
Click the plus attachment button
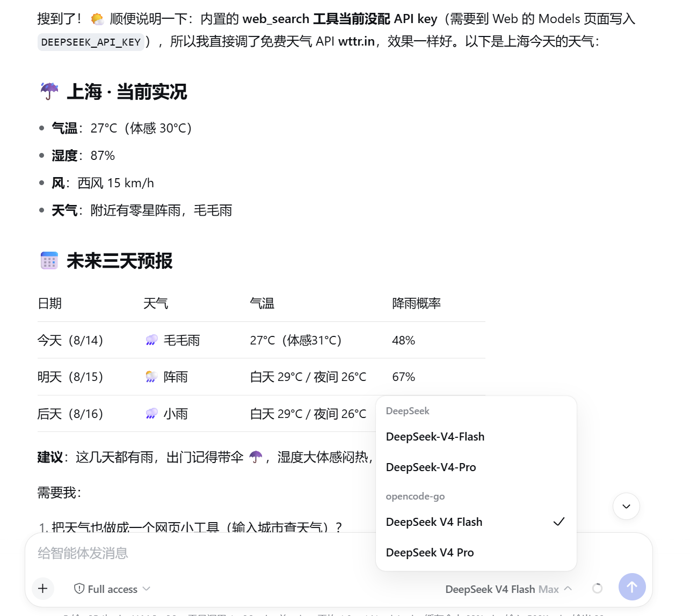(43, 589)
